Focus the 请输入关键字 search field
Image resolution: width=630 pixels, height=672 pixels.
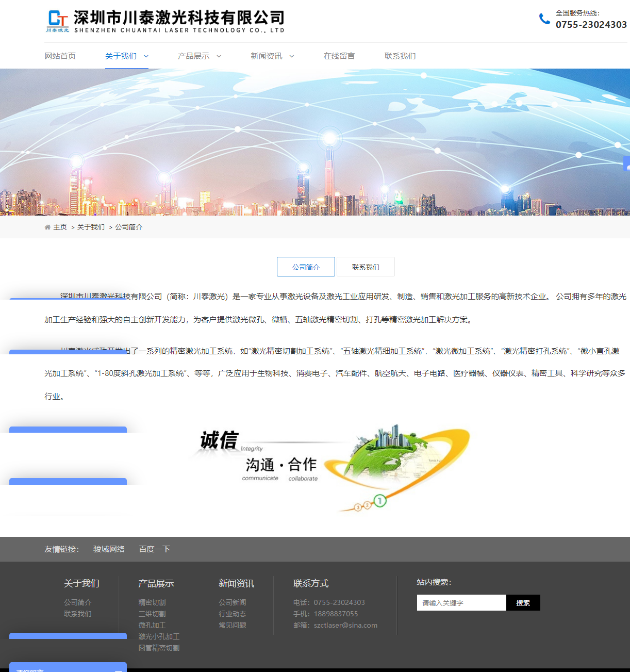(461, 603)
